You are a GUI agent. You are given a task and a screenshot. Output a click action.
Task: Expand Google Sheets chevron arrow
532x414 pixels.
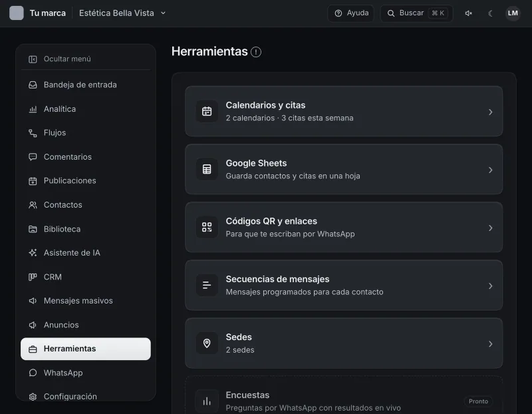(490, 170)
